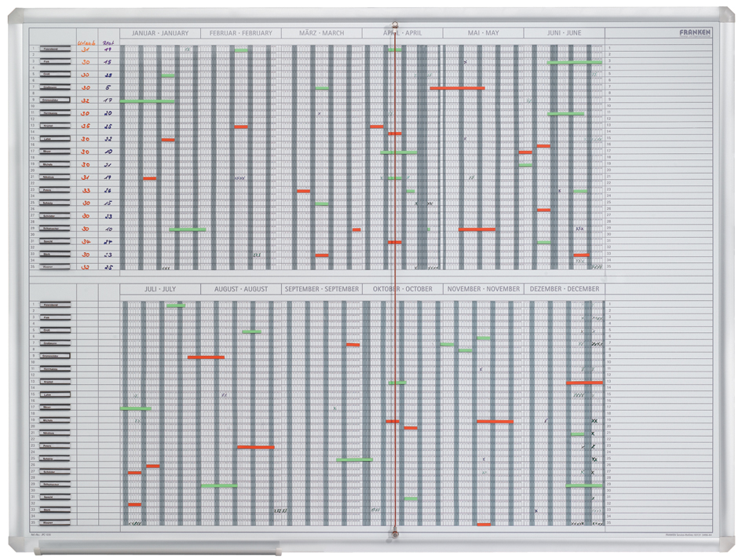Open the OKTOBER · OCTOBER month header
Viewport: 742px width, 560px height.
click(403, 289)
